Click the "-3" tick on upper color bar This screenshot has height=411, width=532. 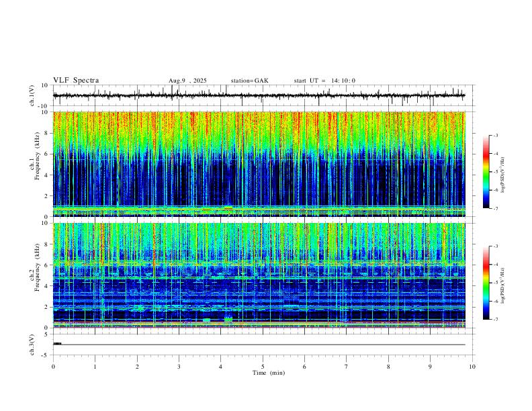[x=495, y=135]
